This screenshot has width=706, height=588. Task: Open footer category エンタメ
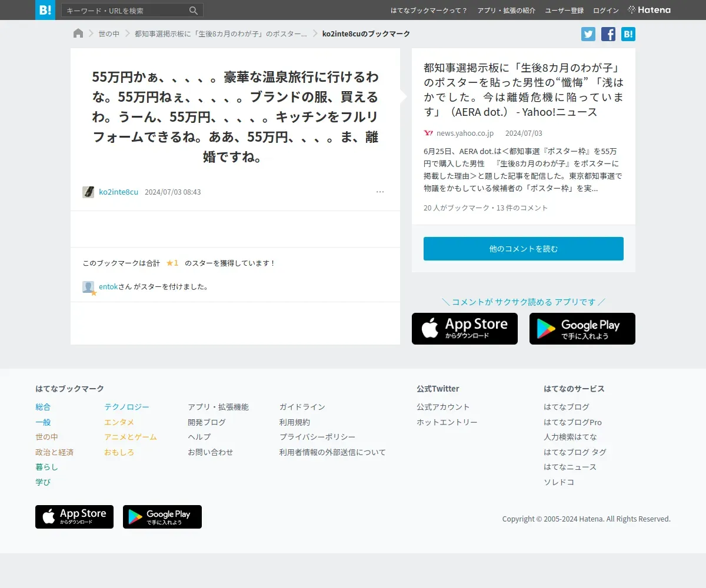[119, 422]
